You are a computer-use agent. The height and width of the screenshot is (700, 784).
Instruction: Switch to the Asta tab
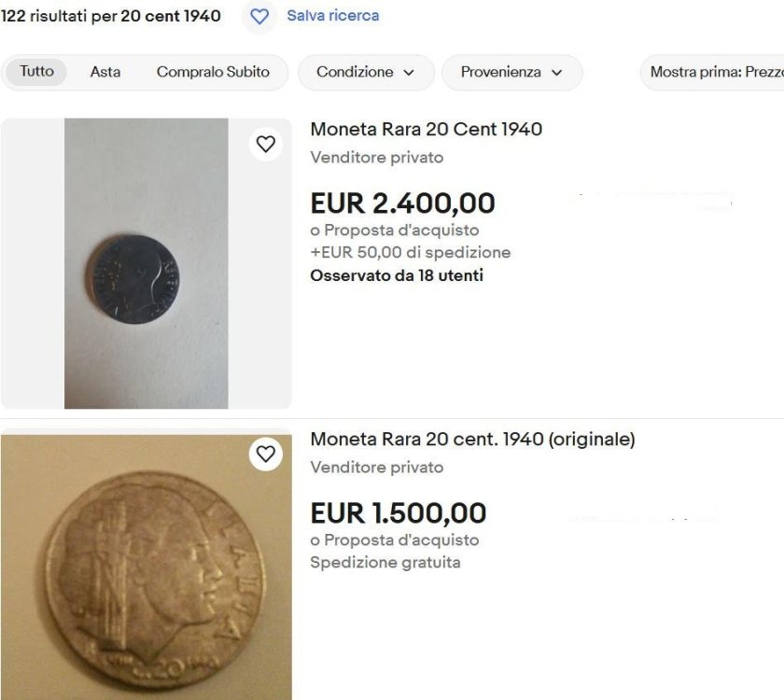pyautogui.click(x=105, y=72)
